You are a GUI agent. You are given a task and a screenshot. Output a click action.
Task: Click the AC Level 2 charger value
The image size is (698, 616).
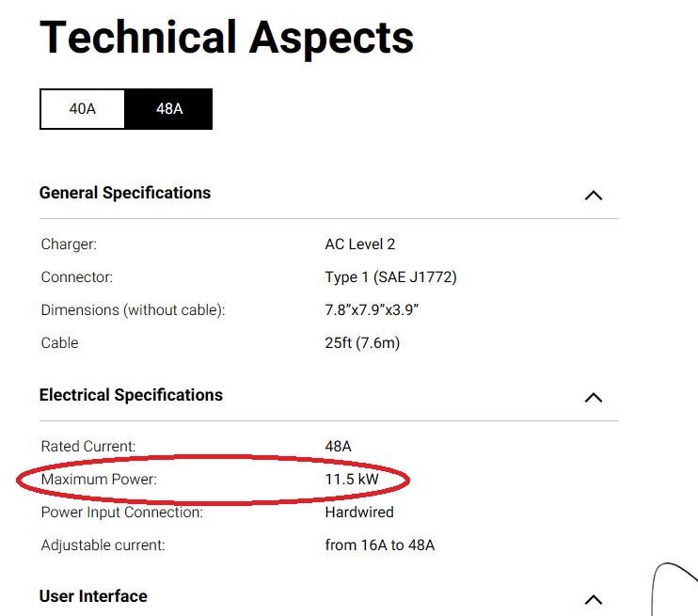pos(360,245)
